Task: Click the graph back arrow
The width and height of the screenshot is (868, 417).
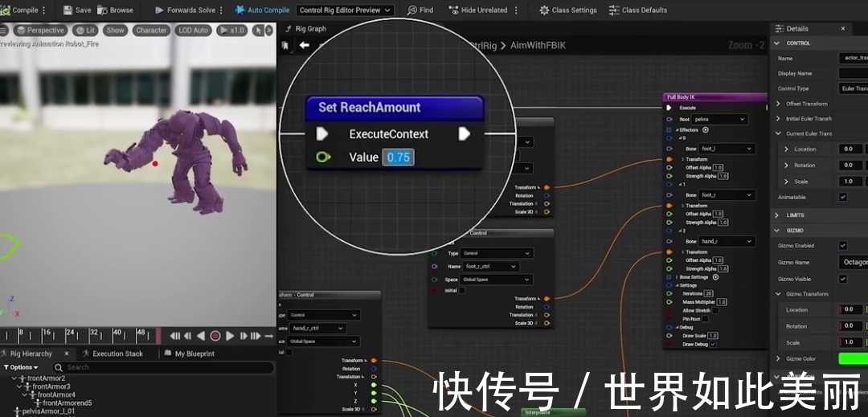Action: tap(304, 45)
